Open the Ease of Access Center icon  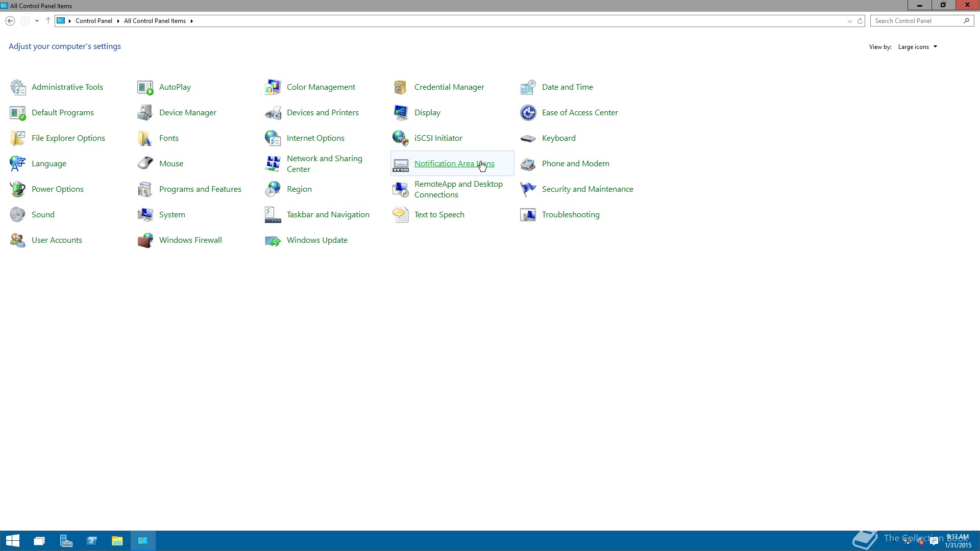528,113
